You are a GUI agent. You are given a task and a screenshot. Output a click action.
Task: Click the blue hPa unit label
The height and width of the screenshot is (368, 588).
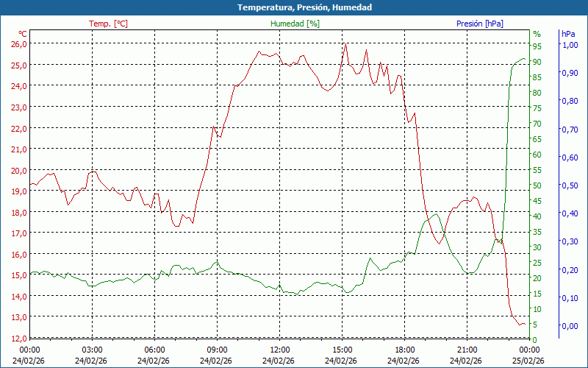(x=568, y=34)
